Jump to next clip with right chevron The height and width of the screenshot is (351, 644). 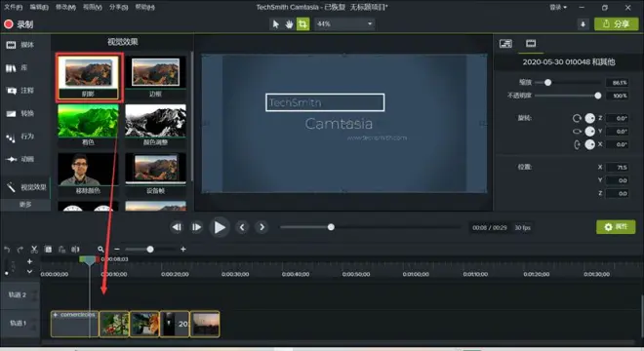(262, 227)
